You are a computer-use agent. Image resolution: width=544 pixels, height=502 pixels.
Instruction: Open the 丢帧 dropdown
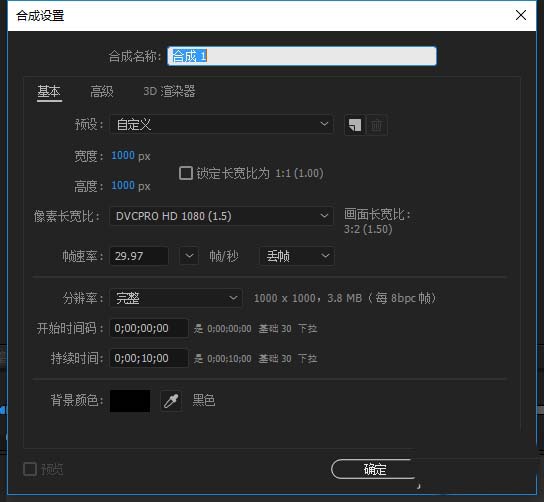point(297,256)
